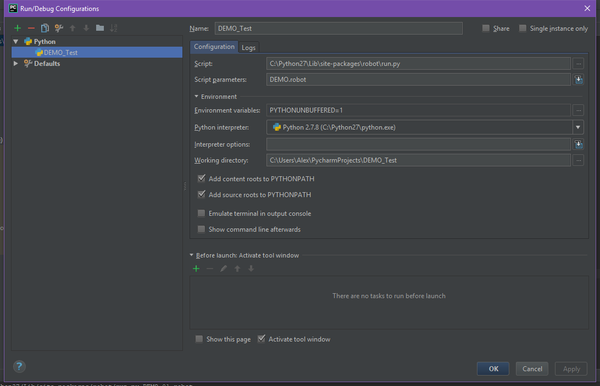
Task: Uncheck Add content roots to PYTHONPATH
Action: [201, 178]
